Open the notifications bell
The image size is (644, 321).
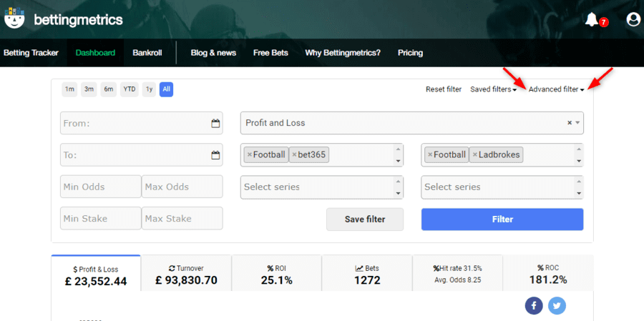pyautogui.click(x=592, y=19)
